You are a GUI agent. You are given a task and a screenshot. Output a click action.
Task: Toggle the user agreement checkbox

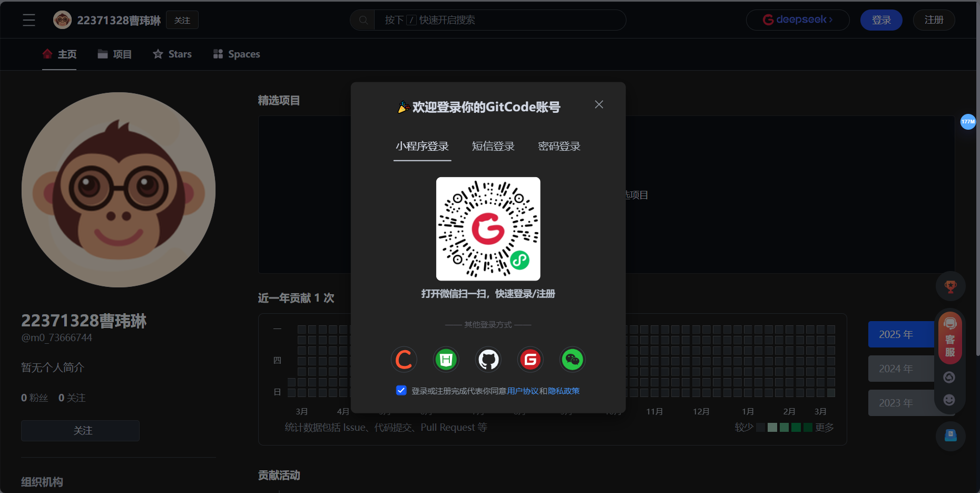(401, 390)
